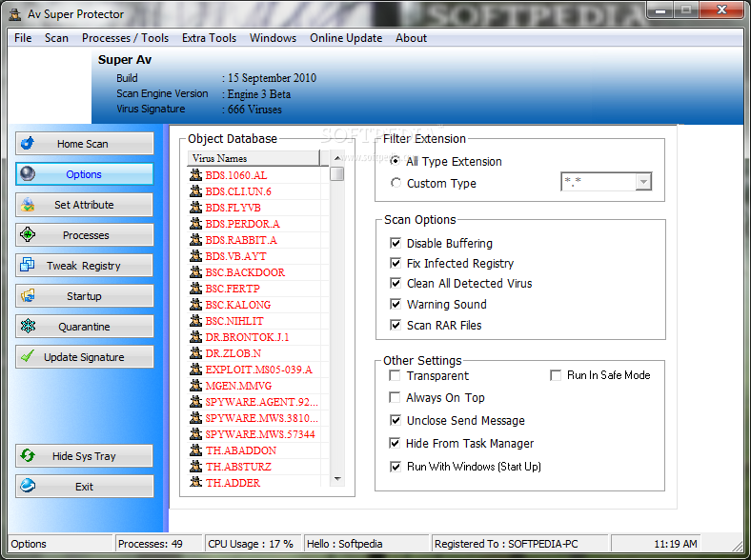Click the virus icon beside BDS.CLI.UN.6
Screen dimensions: 751x560
click(x=195, y=191)
